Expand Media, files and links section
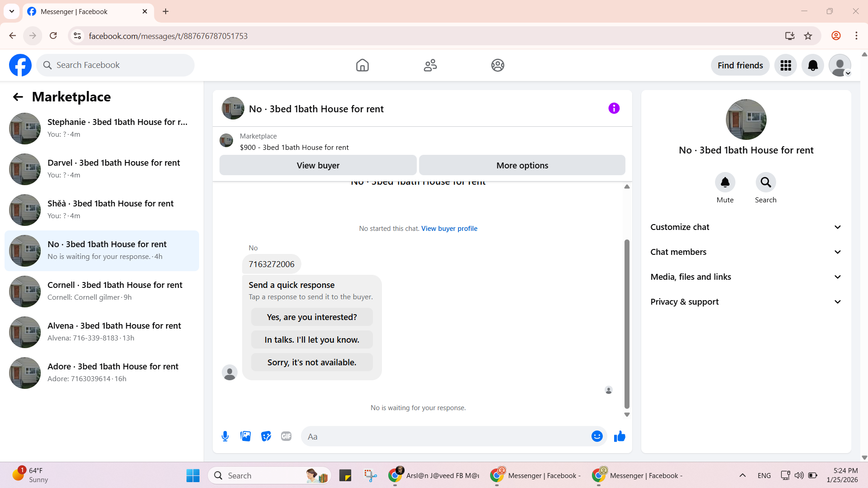 [746, 277]
